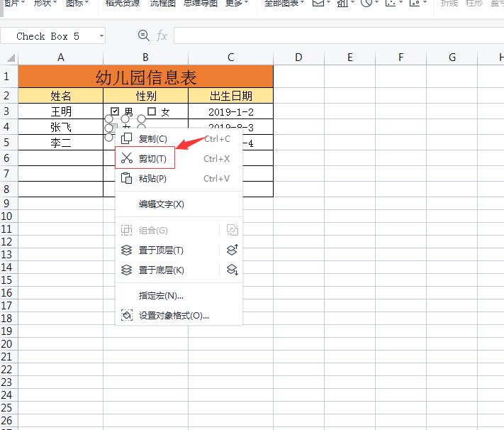Select column E header
Viewport: 504px width, 430px height.
[349, 57]
